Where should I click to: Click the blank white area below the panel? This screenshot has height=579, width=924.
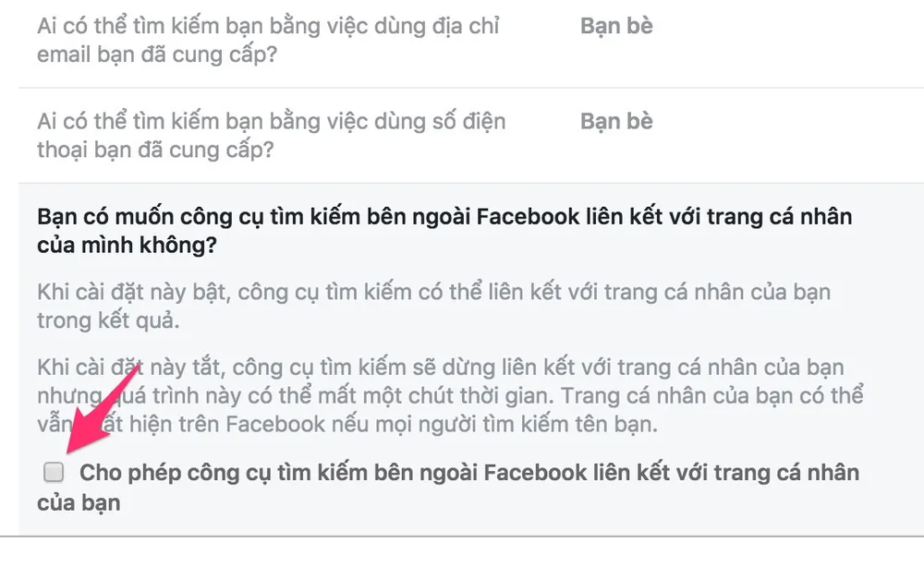462,557
